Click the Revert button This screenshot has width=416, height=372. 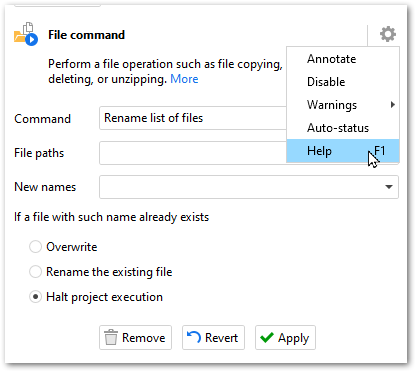(x=213, y=338)
